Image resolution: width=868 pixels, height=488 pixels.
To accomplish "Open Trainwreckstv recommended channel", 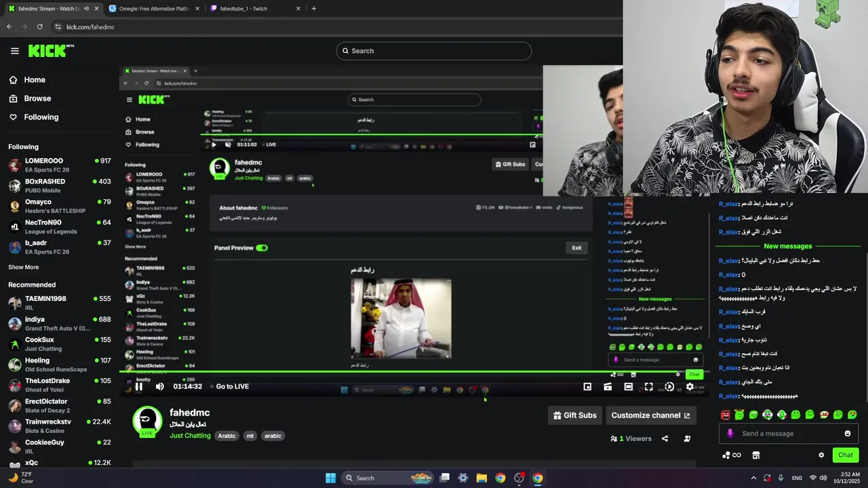I will click(x=60, y=426).
